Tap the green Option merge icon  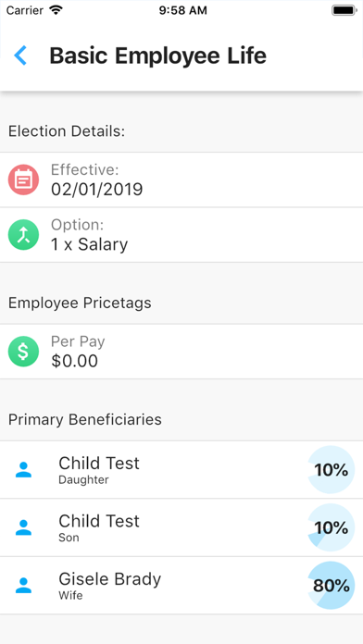tap(23, 234)
